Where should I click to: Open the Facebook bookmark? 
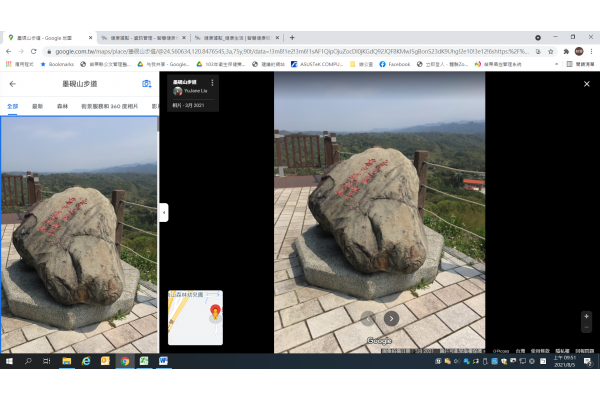[x=395, y=64]
